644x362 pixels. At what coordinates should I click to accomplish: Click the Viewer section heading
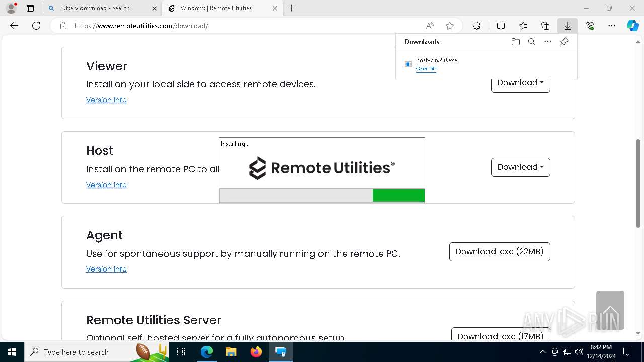click(107, 66)
